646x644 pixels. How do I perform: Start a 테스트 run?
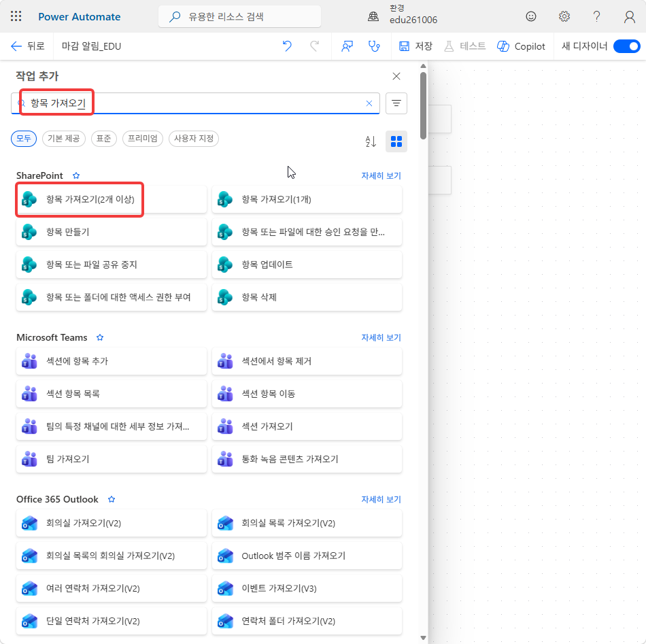point(464,46)
